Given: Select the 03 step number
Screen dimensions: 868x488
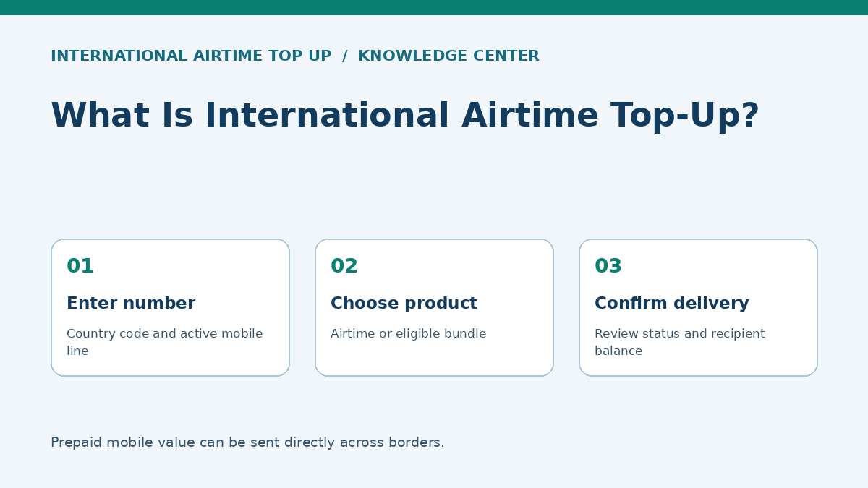Looking at the screenshot, I should tap(608, 267).
